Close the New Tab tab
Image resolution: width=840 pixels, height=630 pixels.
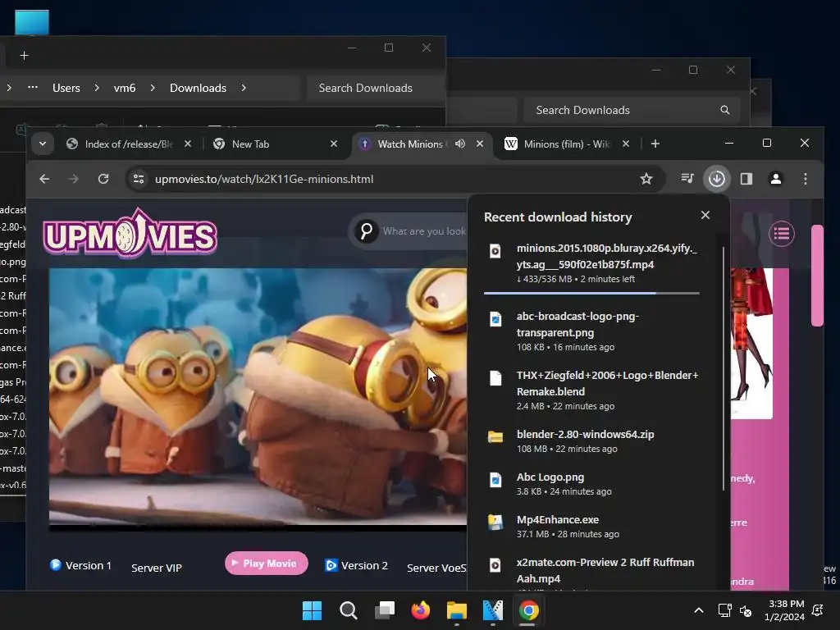[x=334, y=144]
